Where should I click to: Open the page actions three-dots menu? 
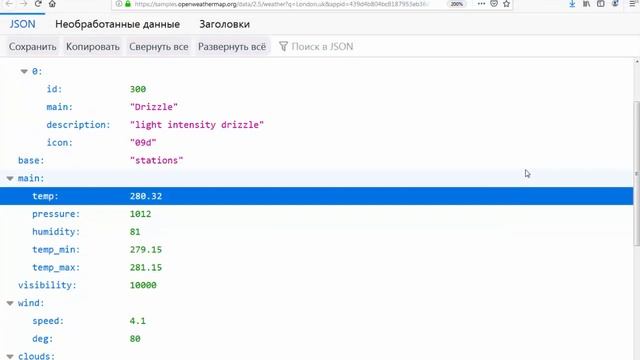(481, 4)
